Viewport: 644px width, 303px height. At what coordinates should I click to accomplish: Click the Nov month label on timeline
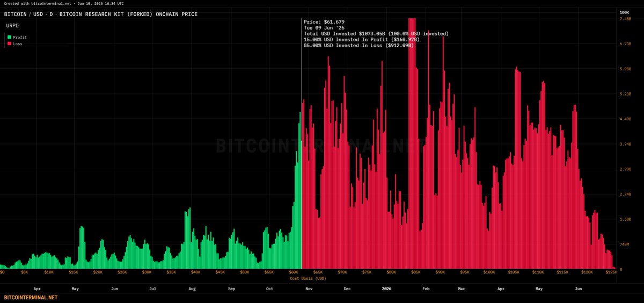pos(309,288)
